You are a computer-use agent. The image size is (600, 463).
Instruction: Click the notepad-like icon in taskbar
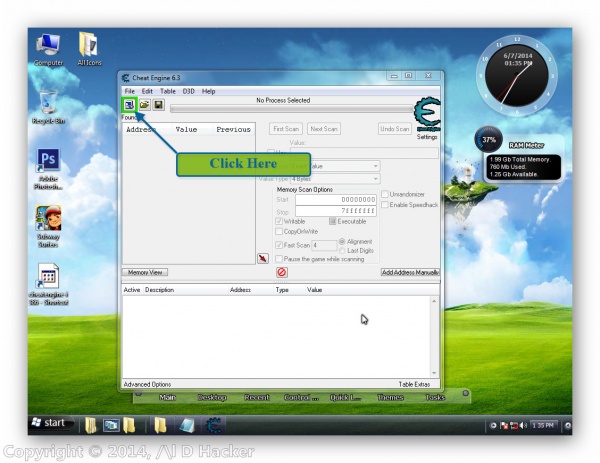tap(187, 426)
